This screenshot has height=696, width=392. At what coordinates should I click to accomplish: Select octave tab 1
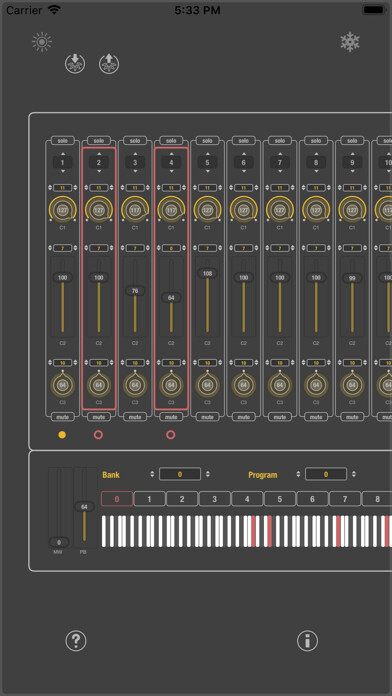149,499
